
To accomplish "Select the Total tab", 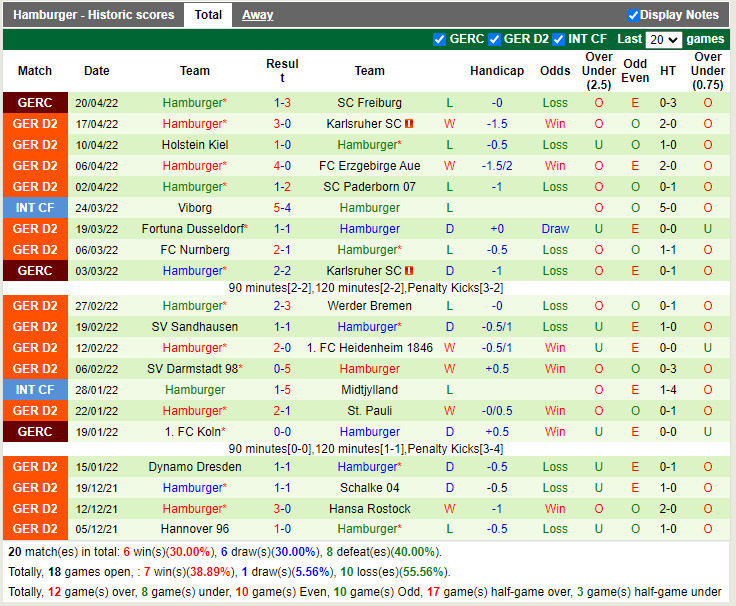I will click(x=208, y=15).
